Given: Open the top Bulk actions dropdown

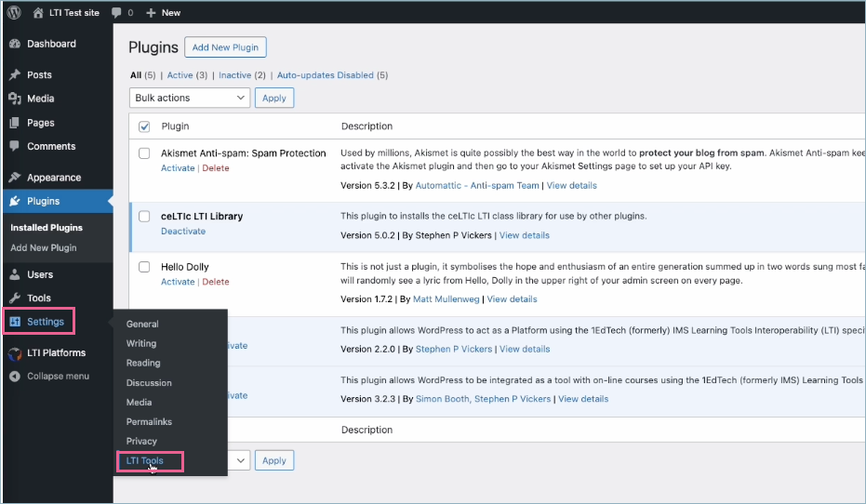Looking at the screenshot, I should pos(190,98).
